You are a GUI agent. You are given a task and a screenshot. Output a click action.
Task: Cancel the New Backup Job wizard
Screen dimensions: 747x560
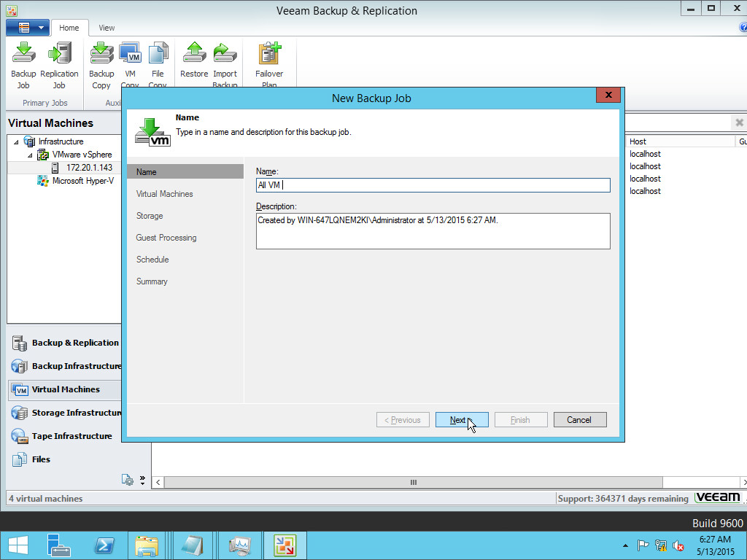tap(580, 420)
